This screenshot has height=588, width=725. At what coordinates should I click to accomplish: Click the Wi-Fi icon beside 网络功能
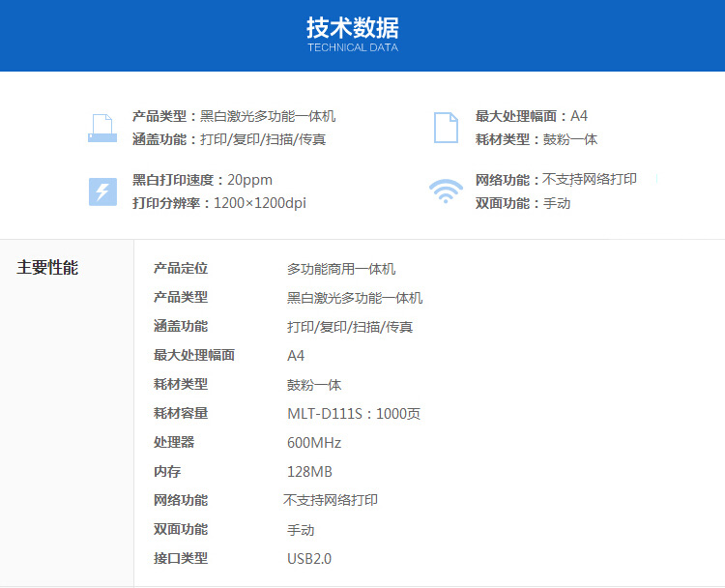[x=446, y=191]
